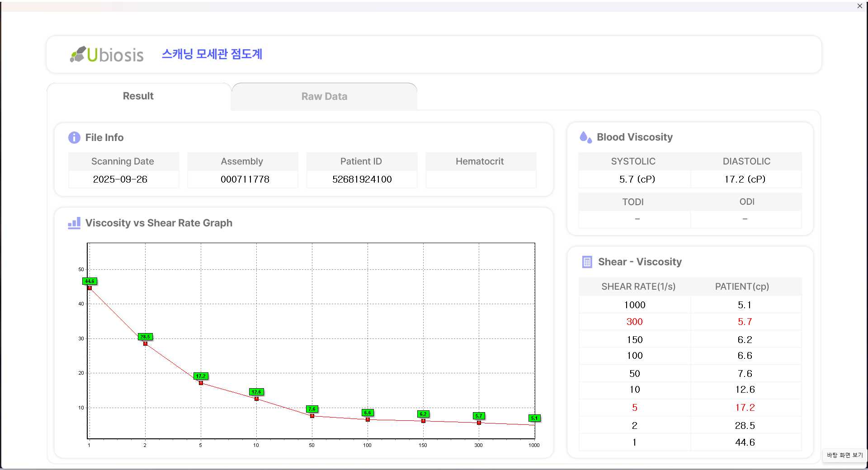The image size is (868, 470).
Task: Switch to the Raw Data tab
Action: coord(324,96)
